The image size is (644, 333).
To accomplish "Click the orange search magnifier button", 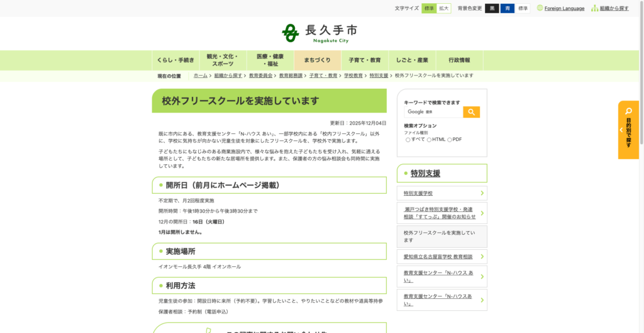I will click(471, 112).
